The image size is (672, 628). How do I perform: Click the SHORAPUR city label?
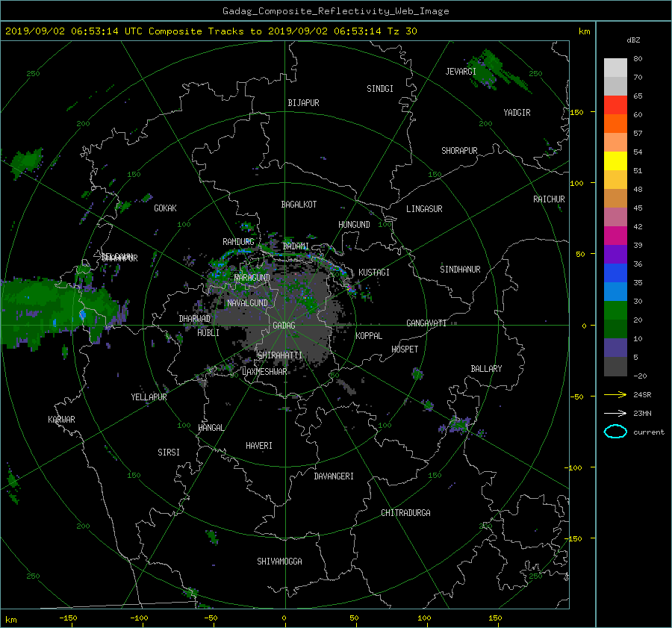click(459, 151)
